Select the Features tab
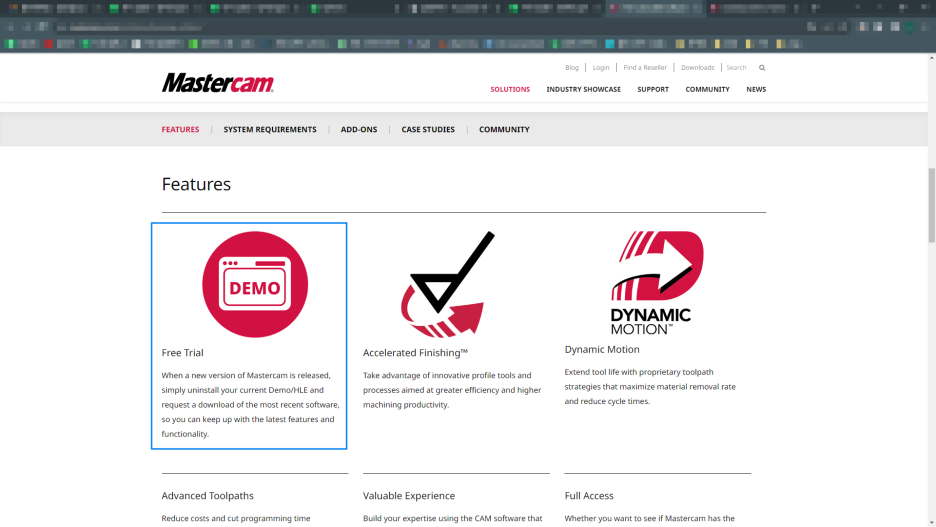This screenshot has height=527, width=936. [x=180, y=129]
